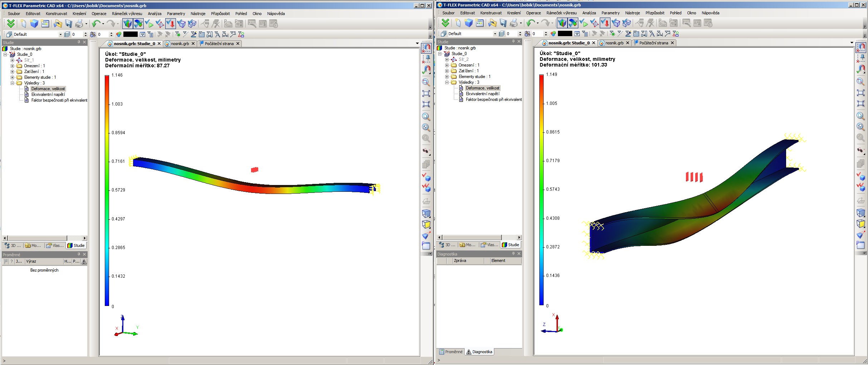This screenshot has height=365, width=868.
Task: Click the black color swatch in left window toolbar
Action: (130, 34)
